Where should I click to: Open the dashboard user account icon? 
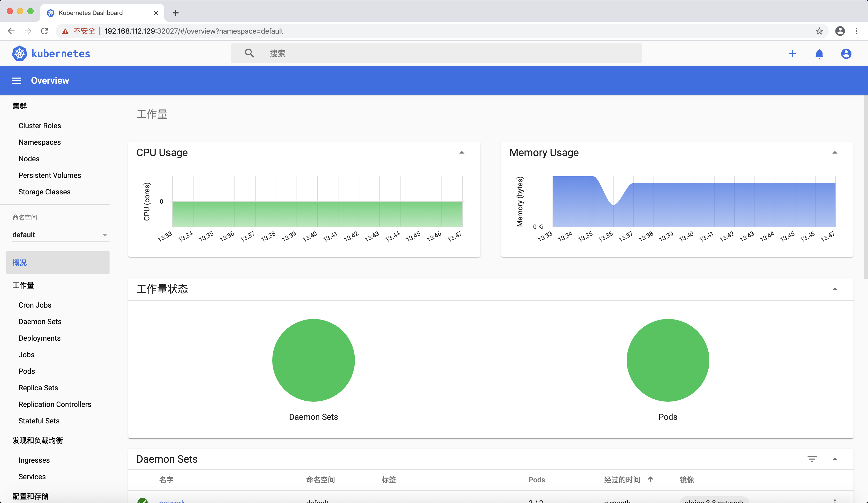click(846, 54)
